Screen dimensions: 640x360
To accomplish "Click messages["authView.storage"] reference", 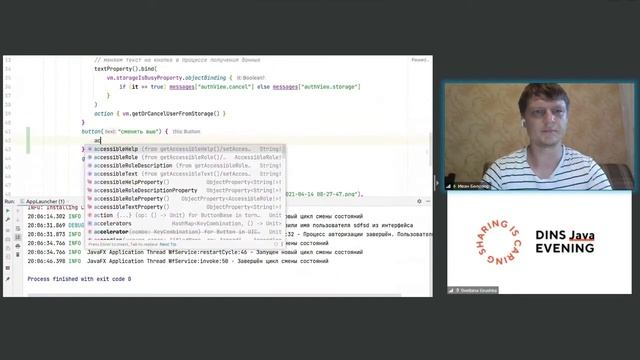I will point(316,87).
